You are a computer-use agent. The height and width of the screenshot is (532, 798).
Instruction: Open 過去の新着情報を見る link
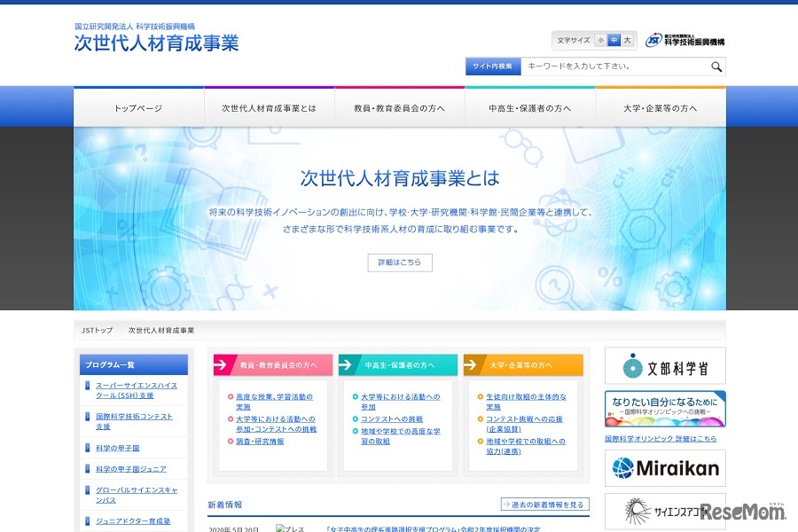[544, 503]
